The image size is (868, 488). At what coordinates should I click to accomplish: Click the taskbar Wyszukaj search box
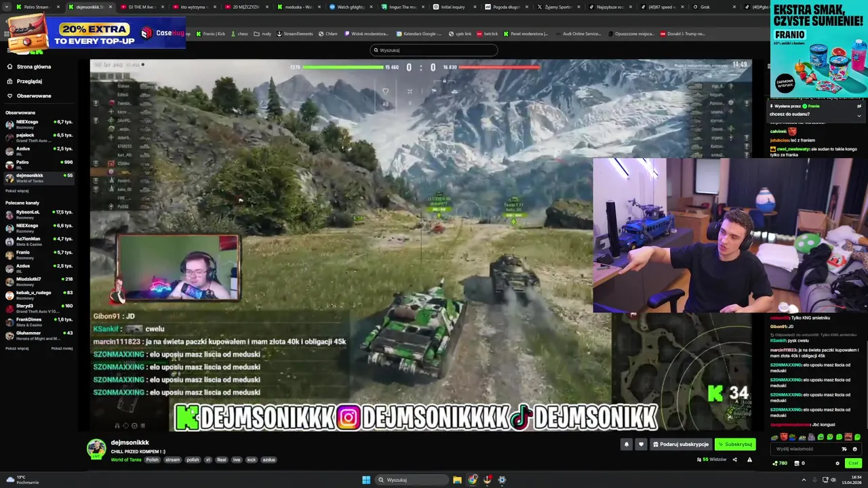tap(411, 480)
